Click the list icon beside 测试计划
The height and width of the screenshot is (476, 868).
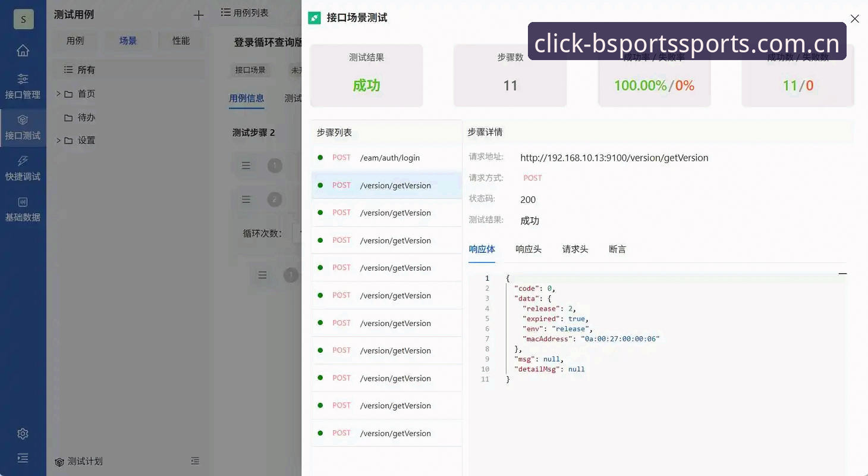click(195, 461)
